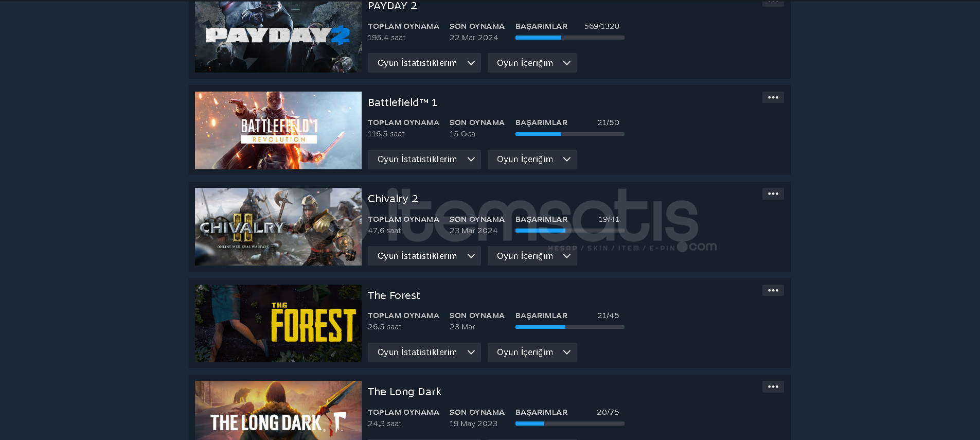980x440 pixels.
Task: Open The Long Dark title link
Action: pos(404,392)
